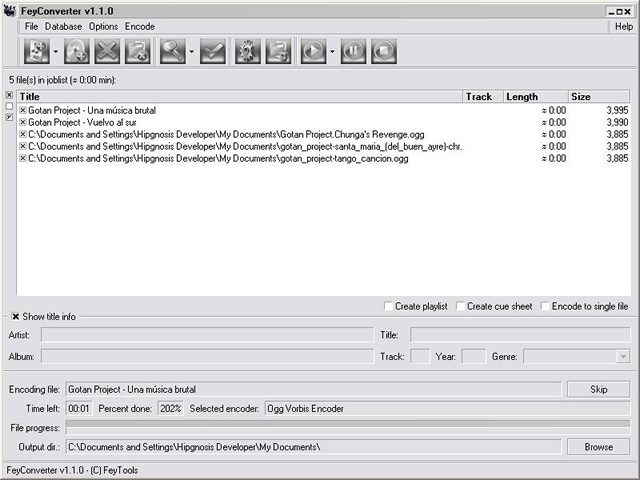Toggle Encode to single file checkbox
The height and width of the screenshot is (480, 640).
point(546,306)
